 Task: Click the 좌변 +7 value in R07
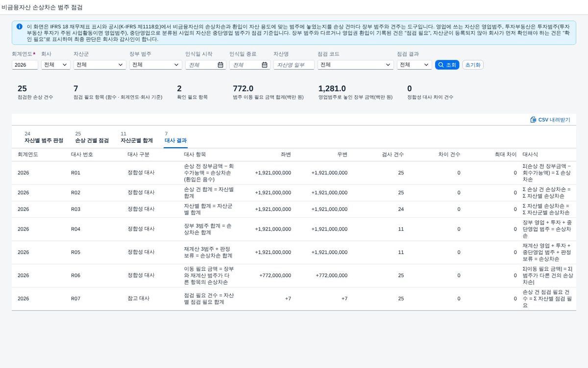click(288, 299)
